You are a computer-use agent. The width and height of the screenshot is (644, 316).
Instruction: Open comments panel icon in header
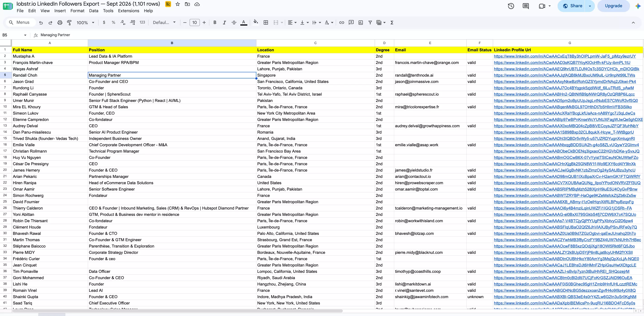point(526,6)
